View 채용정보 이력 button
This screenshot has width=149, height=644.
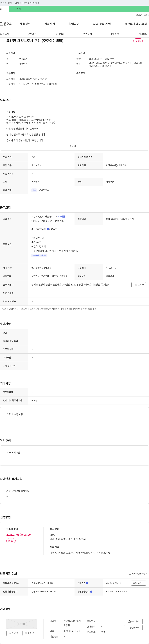[x=133, y=628]
